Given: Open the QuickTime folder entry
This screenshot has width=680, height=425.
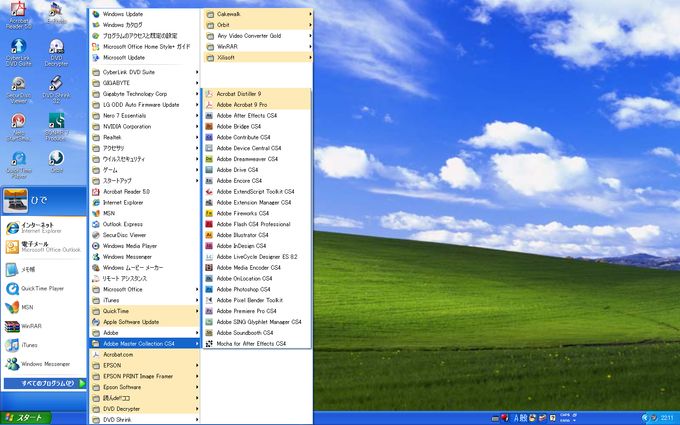Looking at the screenshot, I should pos(144,311).
